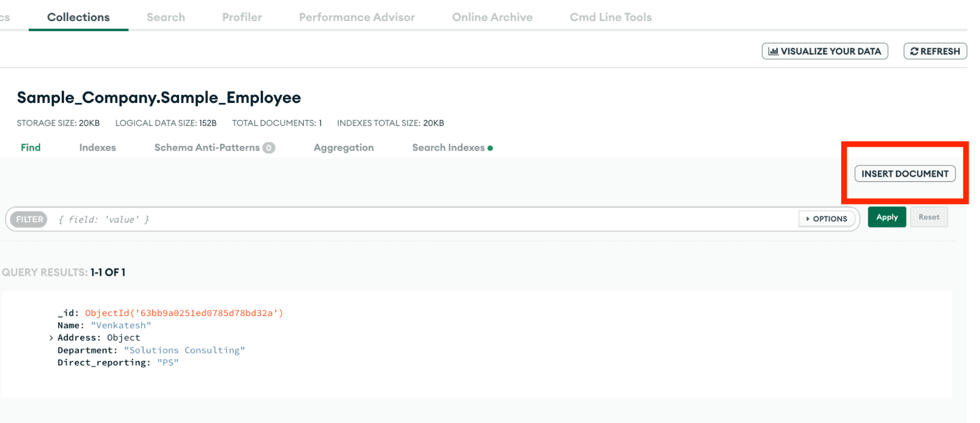
Task: Open the Search Indexes tab
Action: [x=448, y=148]
